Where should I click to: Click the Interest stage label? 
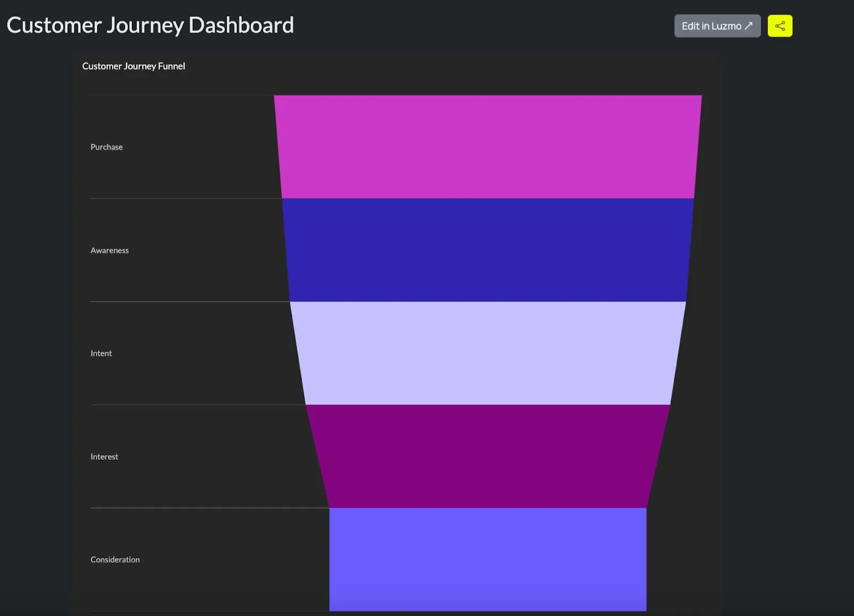point(104,456)
